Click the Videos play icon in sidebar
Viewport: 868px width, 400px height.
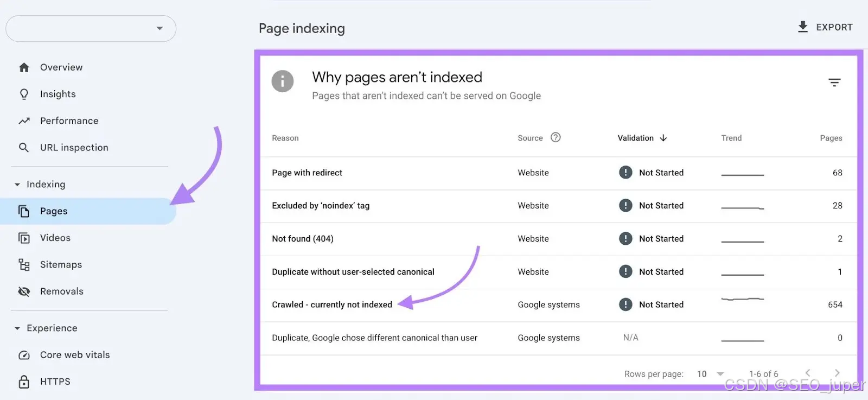point(24,238)
